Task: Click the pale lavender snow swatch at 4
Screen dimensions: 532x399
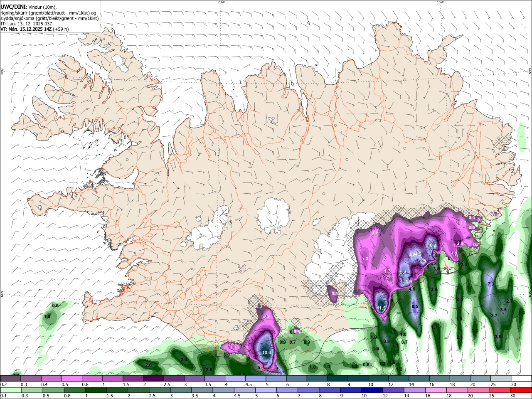Action: (x=235, y=379)
